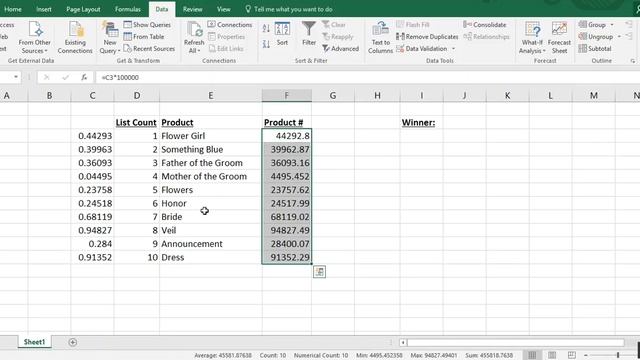640x360 pixels.
Task: Open the Review tab
Action: tap(192, 9)
